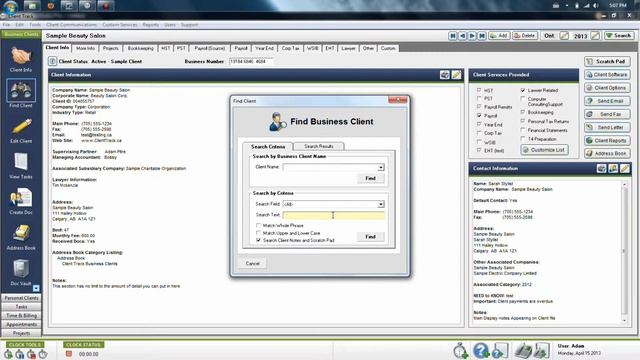The height and width of the screenshot is (360, 640).
Task: Click the Contact Information scrollbar
Action: 624,252
